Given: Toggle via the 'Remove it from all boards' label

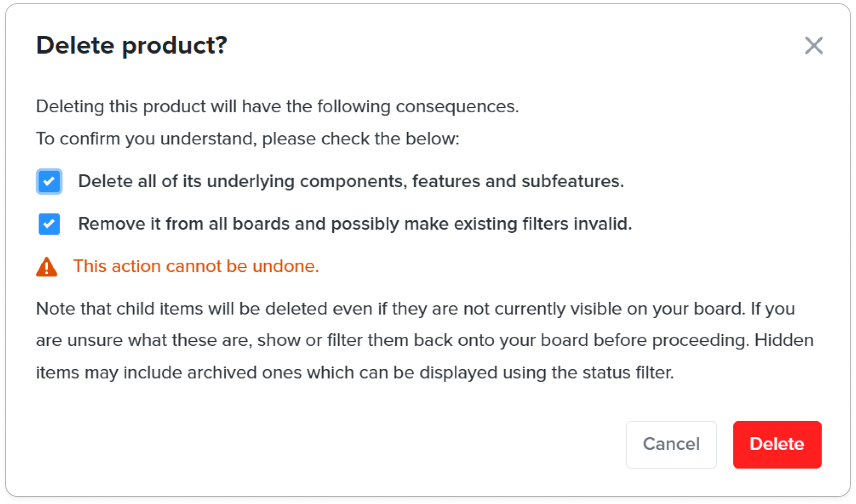Looking at the screenshot, I should [355, 224].
